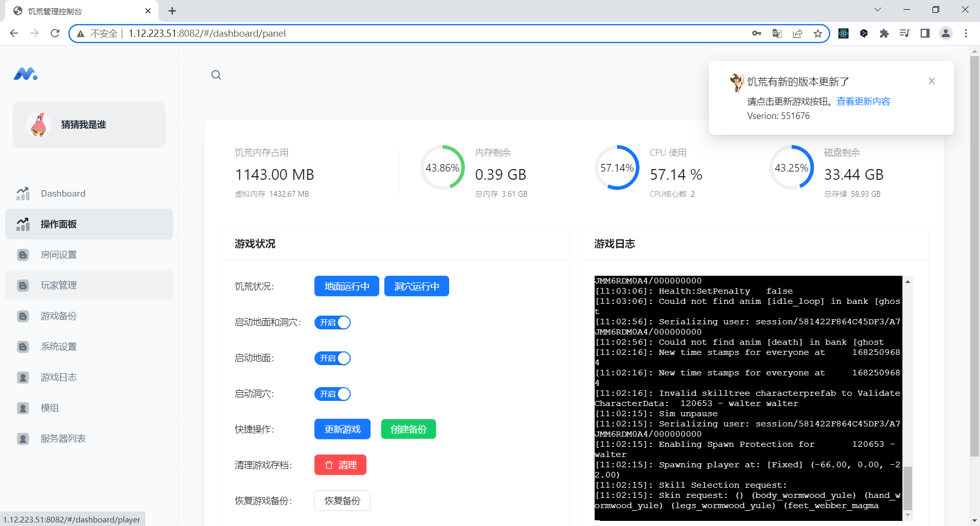Open the tab search dropdown arrow

click(877, 10)
